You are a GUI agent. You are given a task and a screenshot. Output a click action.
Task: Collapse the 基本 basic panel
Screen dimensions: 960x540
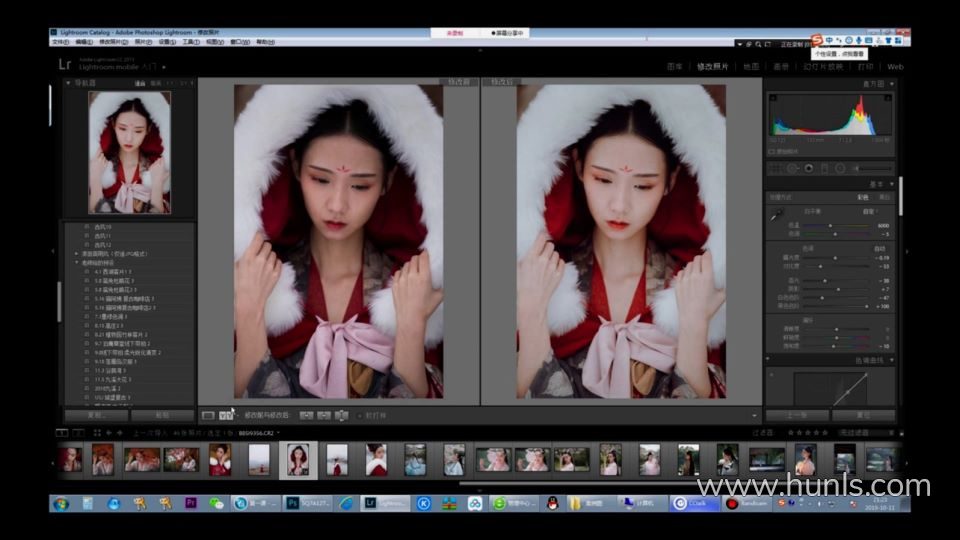coord(891,184)
